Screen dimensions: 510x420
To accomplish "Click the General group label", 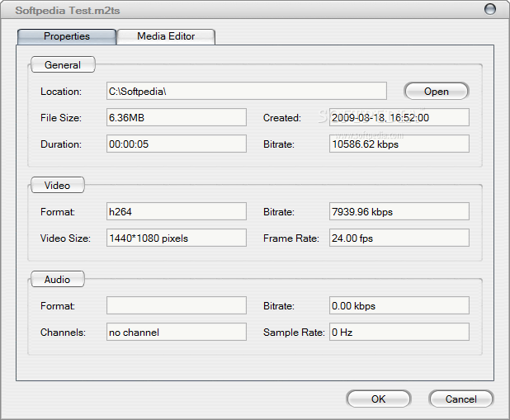I will click(x=63, y=64).
